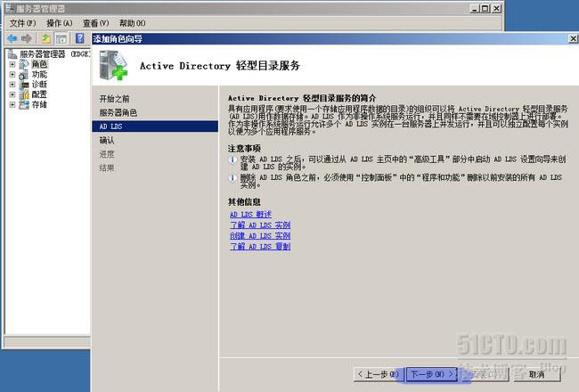Open the AD LDS 概述 link

tap(250, 215)
